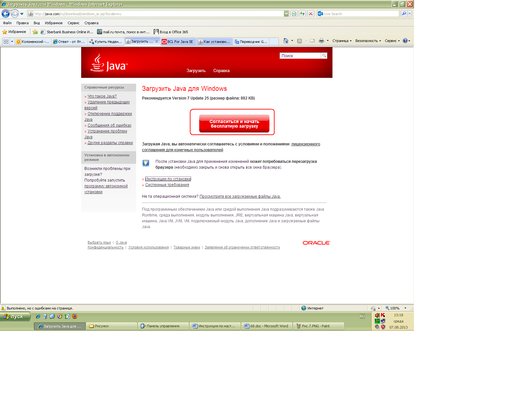
Task: Switch to the Переводчик G... tab
Action: pos(251,41)
